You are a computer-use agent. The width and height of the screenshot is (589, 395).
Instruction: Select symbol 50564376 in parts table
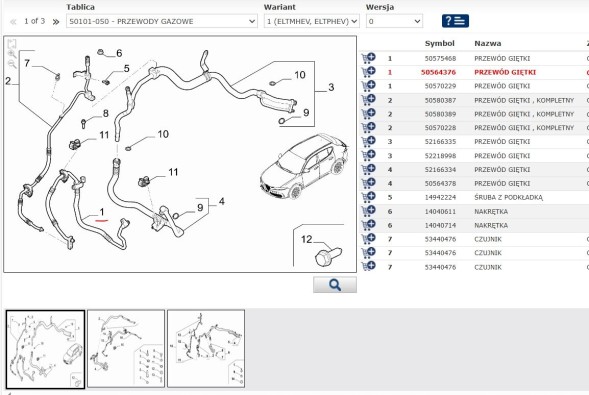coord(438,72)
